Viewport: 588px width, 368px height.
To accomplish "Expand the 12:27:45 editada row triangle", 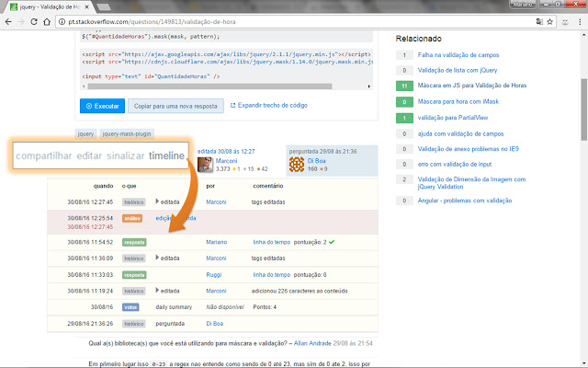I will tap(157, 201).
